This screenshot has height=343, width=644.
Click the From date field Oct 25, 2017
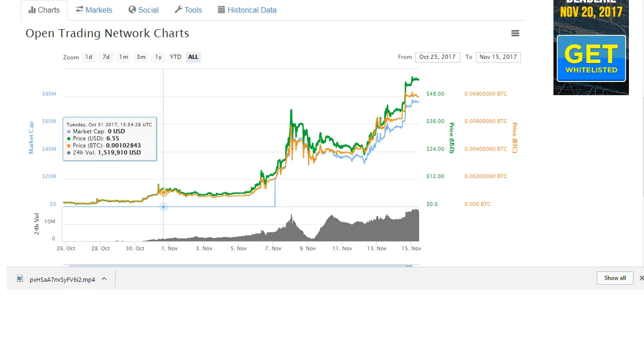[437, 57]
